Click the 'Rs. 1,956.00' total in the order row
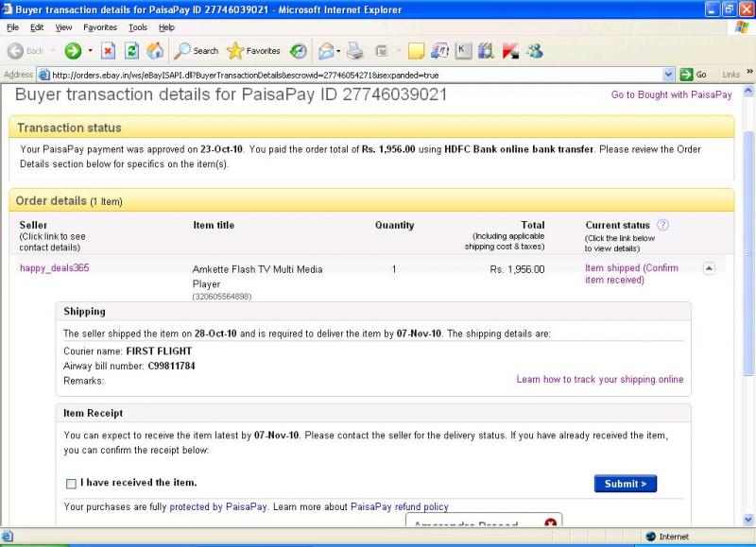This screenshot has width=756, height=547. tap(517, 269)
